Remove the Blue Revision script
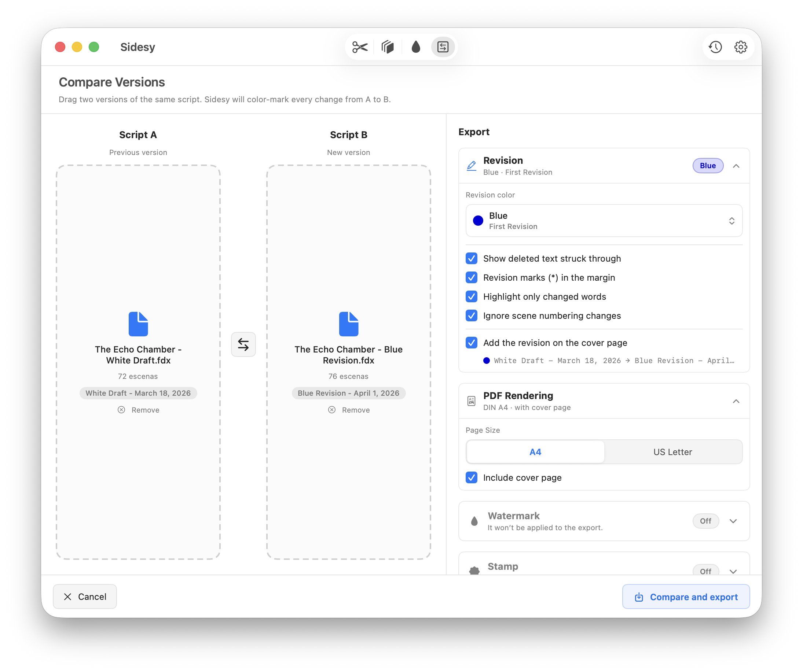The image size is (803, 672). 349,410
